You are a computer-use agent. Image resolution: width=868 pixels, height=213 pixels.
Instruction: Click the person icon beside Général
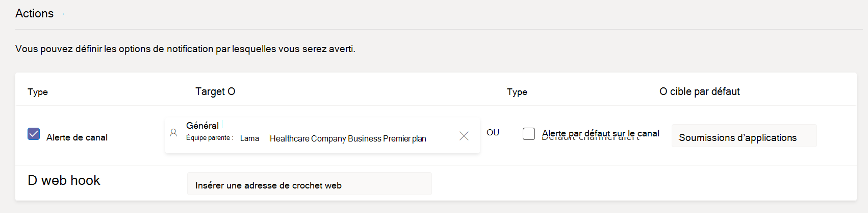173,133
